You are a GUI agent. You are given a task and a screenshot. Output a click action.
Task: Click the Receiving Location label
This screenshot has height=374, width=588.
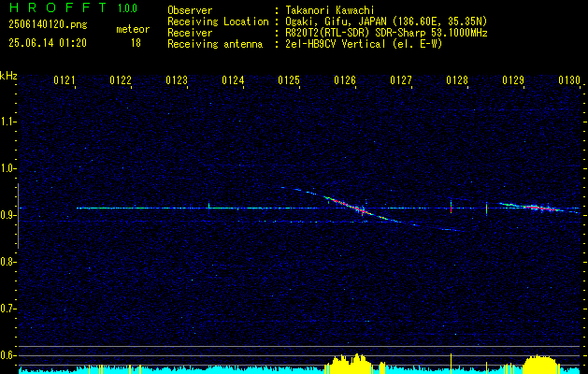[x=218, y=22]
